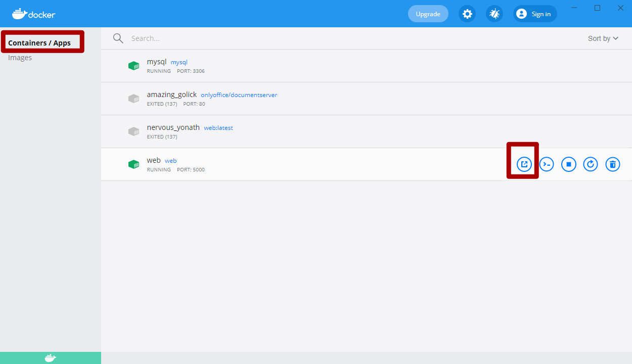
Task: Click the whale status icon at bottom-left
Action: (x=51, y=358)
